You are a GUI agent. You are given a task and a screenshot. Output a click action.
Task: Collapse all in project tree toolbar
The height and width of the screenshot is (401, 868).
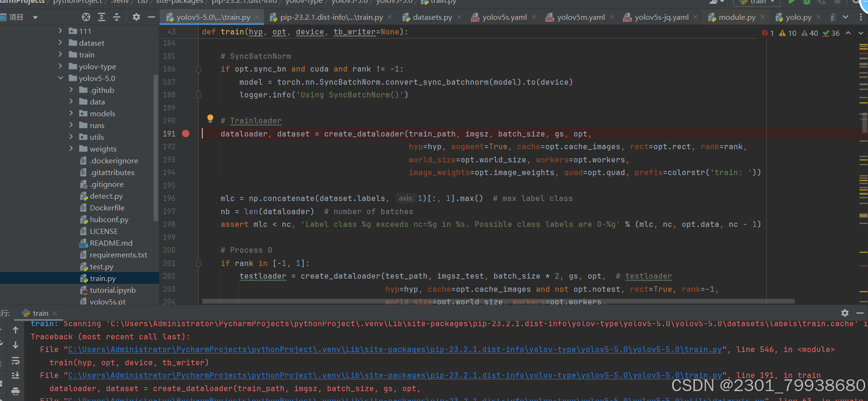(117, 17)
